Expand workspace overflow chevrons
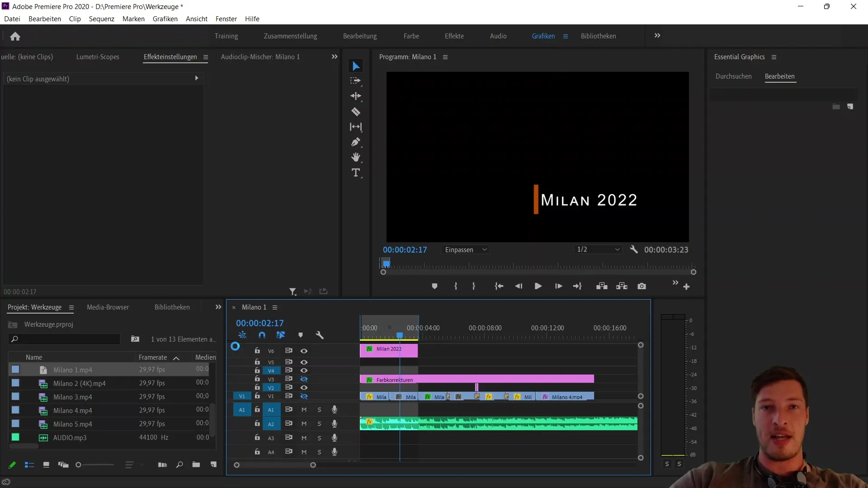The width and height of the screenshot is (868, 488). (657, 36)
